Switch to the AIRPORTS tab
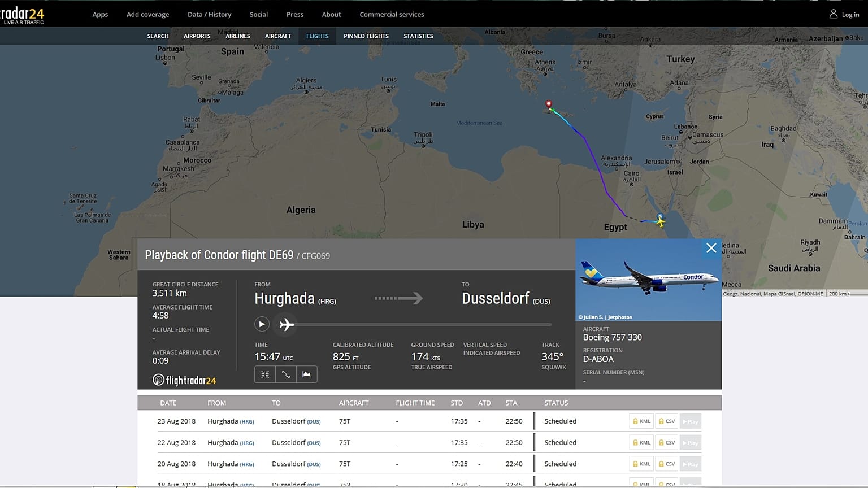 click(197, 36)
